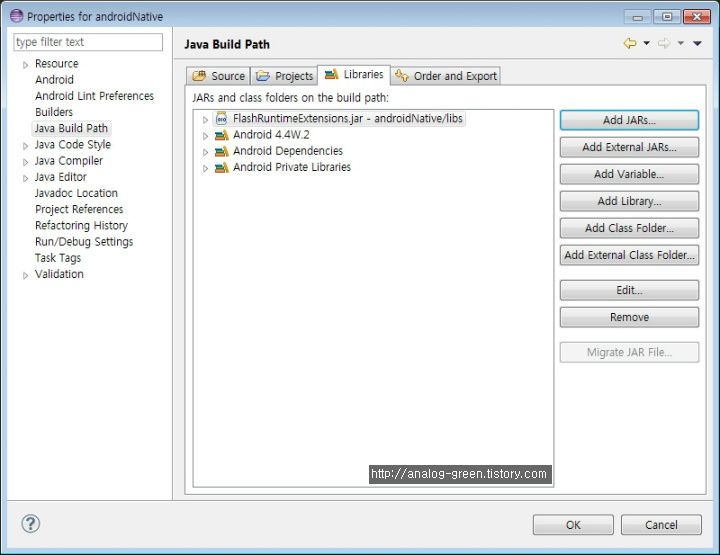The image size is (720, 555).
Task: Open the back history dropdown arrow
Action: [647, 43]
